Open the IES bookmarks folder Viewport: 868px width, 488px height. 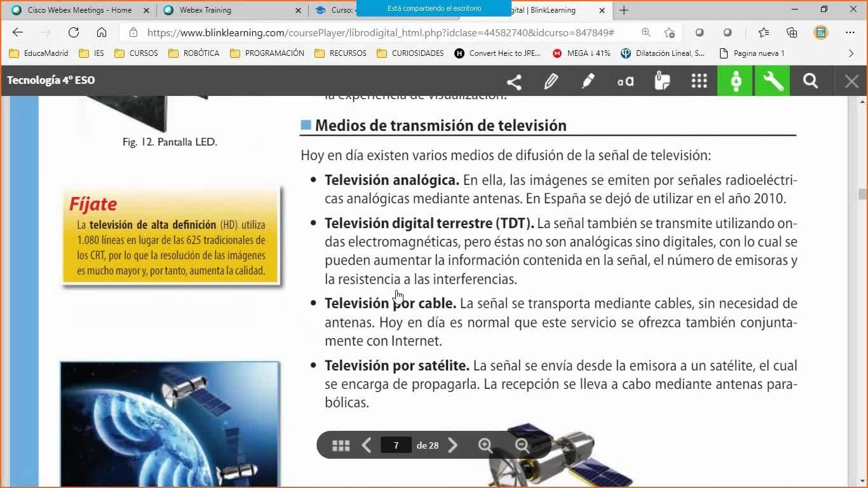[92, 53]
